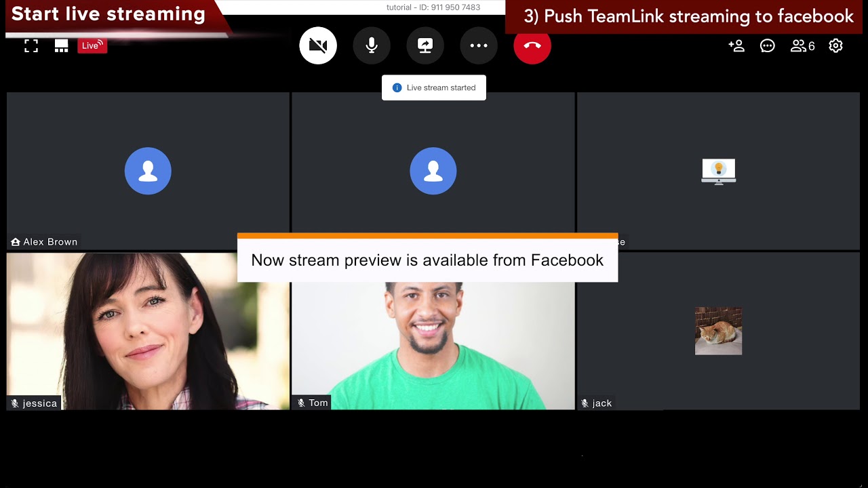Screen dimensions: 868x488
Task: Mute the microphone
Action: pyautogui.click(x=372, y=45)
